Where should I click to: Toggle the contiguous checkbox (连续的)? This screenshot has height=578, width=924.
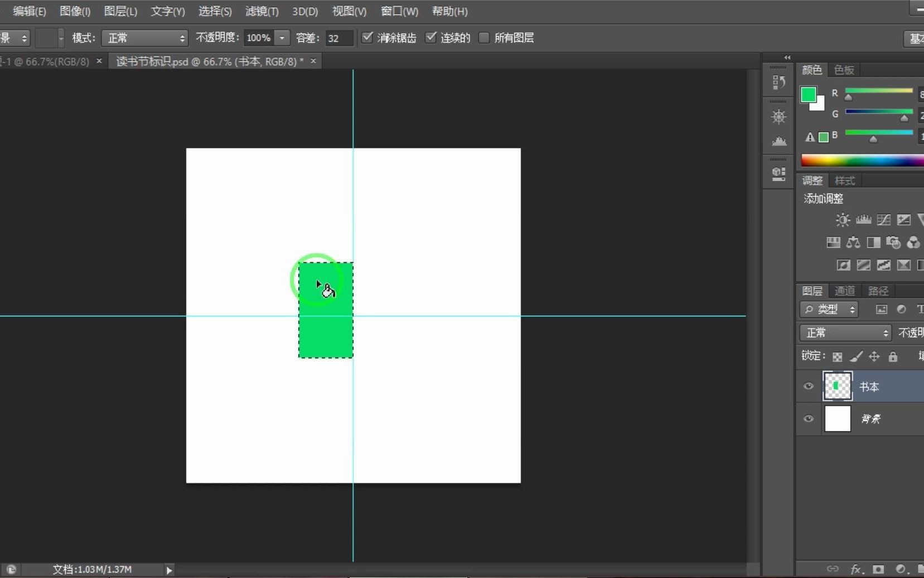click(430, 37)
